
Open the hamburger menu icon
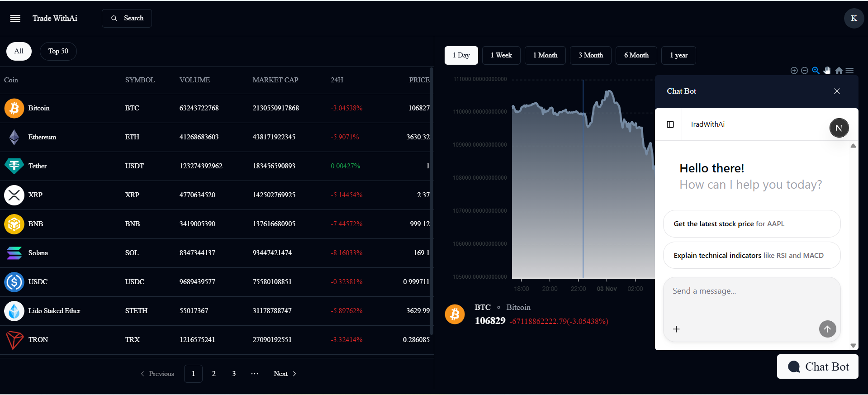(x=15, y=18)
